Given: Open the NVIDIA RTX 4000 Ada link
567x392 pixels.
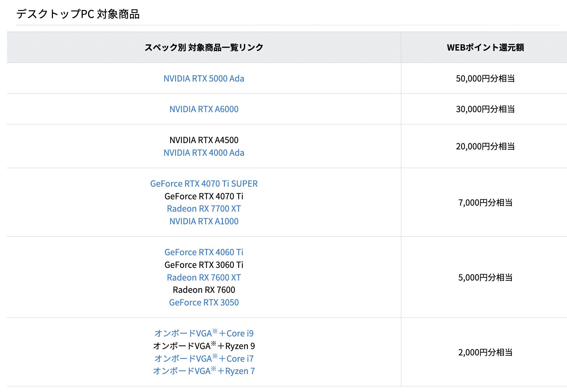Looking at the screenshot, I should [204, 153].
